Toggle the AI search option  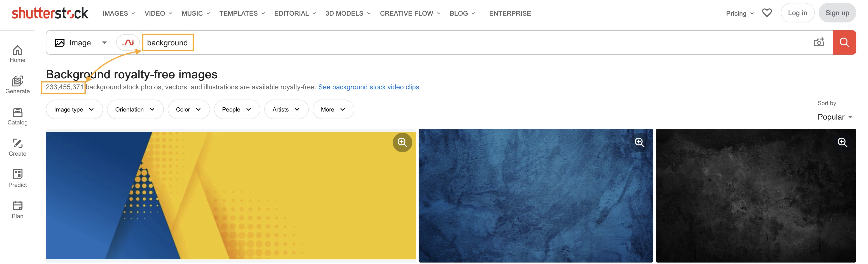(128, 42)
